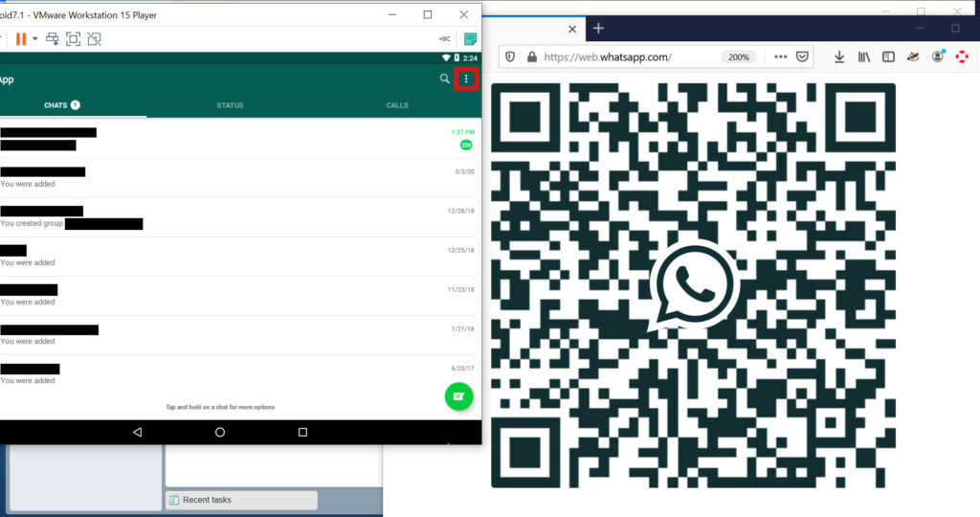The height and width of the screenshot is (517, 980).
Task: Tap the Android recent apps square button
Action: (302, 432)
